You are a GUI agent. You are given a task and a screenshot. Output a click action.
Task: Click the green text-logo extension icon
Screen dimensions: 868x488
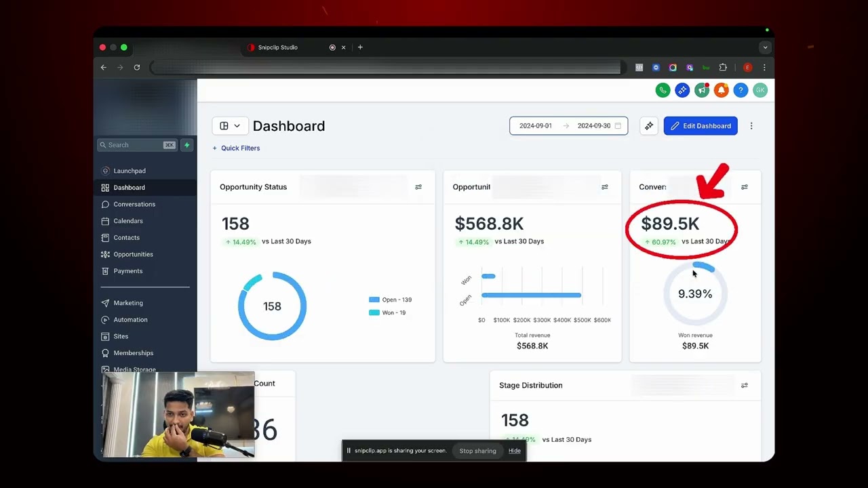(706, 68)
